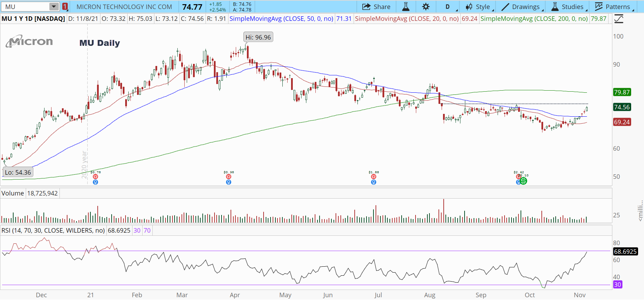Click the purple 30 tag on RSI axis
Image resolution: width=644 pixels, height=300 pixels.
coord(618,285)
